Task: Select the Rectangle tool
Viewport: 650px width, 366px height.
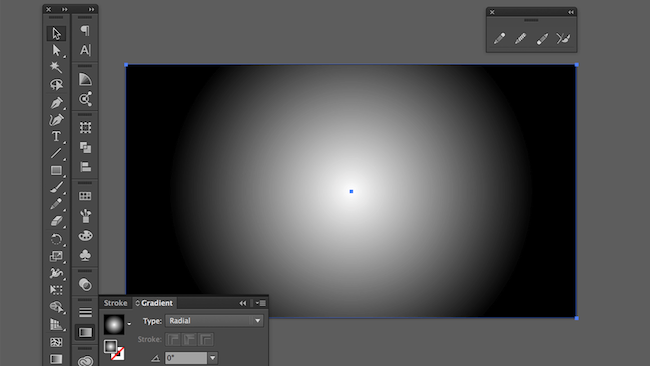Action: 56,170
